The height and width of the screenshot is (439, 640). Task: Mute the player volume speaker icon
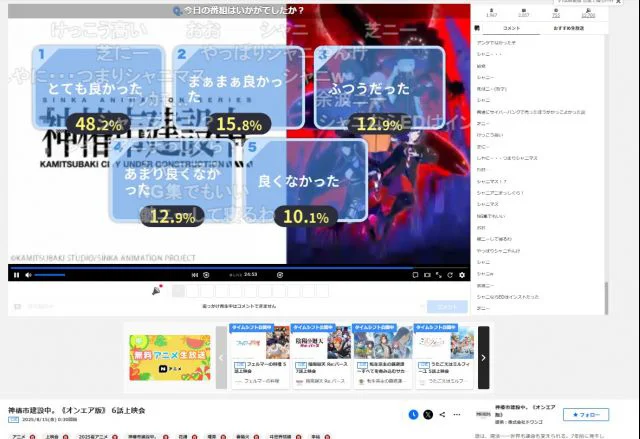(28, 275)
